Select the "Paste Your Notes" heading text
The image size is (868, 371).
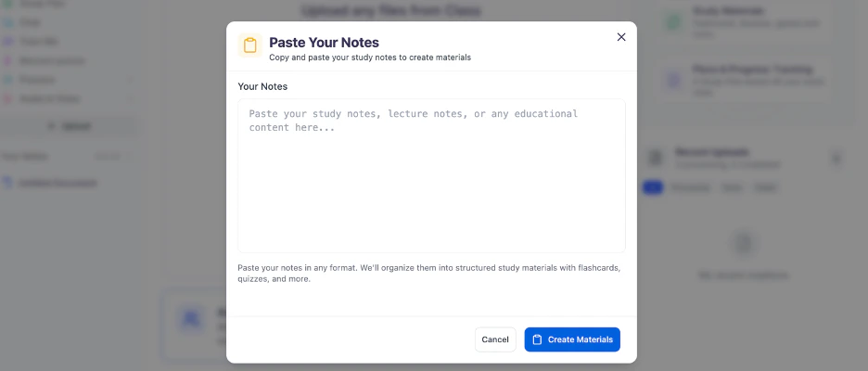point(324,43)
